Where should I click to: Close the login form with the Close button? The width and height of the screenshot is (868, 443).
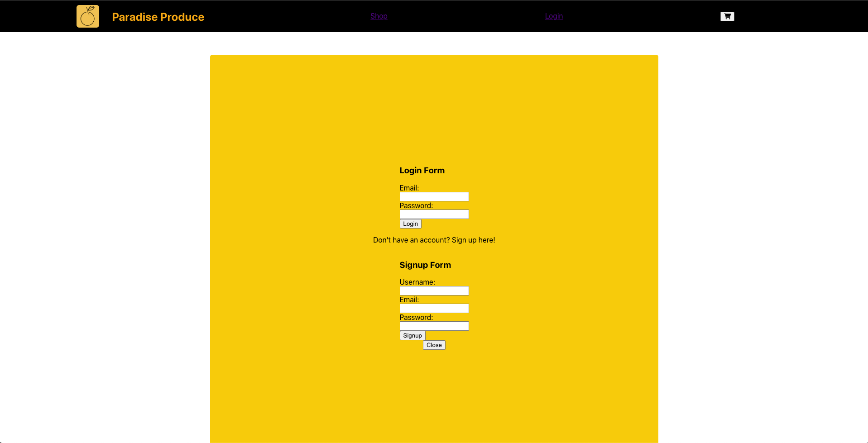pos(433,345)
